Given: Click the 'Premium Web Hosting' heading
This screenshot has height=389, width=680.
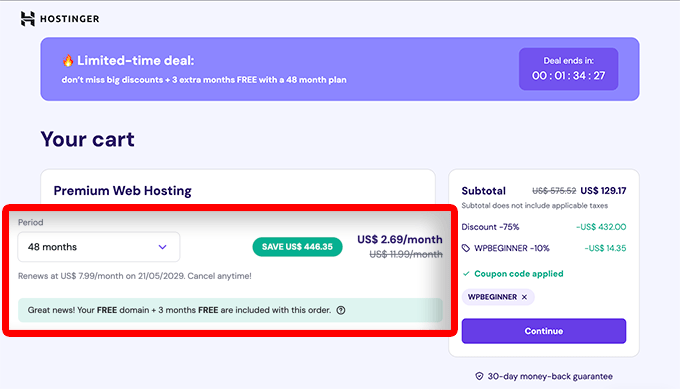Looking at the screenshot, I should click(x=122, y=191).
